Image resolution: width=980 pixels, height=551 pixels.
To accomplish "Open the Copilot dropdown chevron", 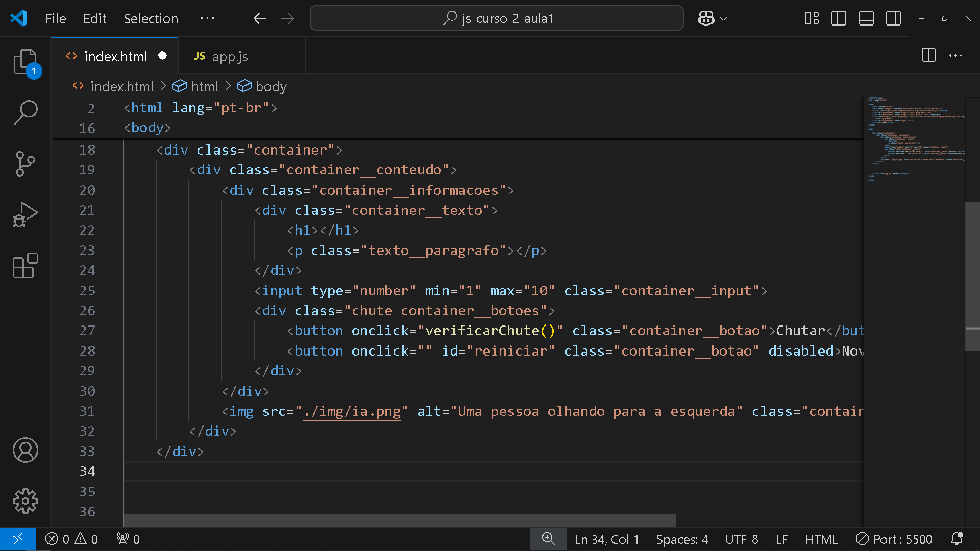I will tap(724, 19).
